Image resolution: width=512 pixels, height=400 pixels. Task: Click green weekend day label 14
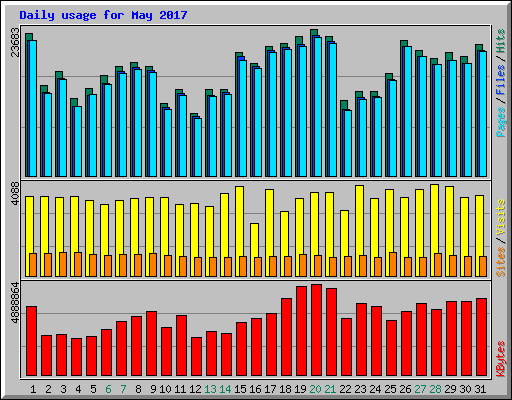coord(225,389)
